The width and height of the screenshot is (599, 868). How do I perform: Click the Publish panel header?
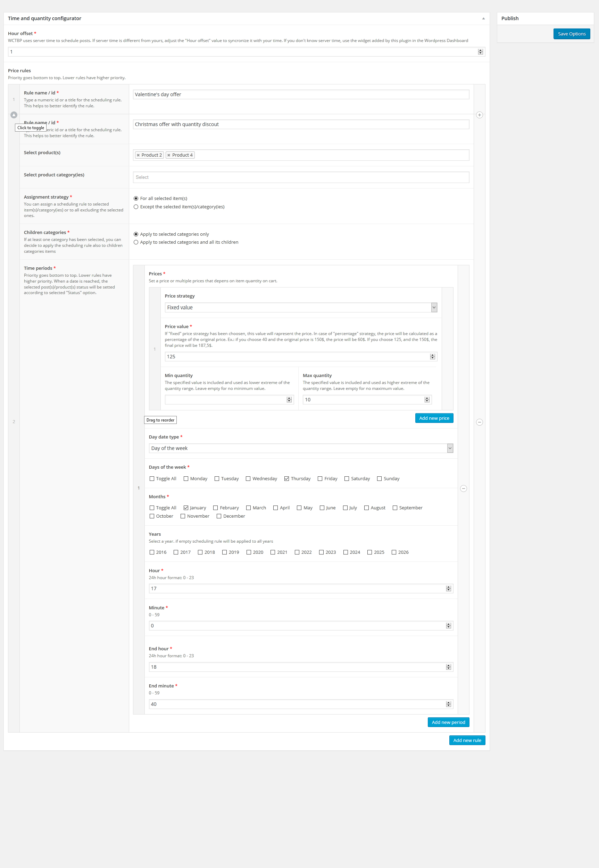[x=510, y=18]
